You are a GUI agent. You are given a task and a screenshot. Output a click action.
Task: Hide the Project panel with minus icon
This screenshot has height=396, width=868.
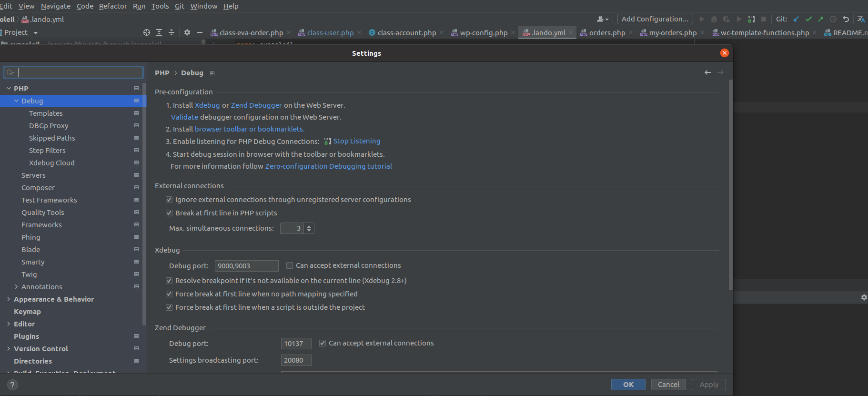pyautogui.click(x=200, y=32)
